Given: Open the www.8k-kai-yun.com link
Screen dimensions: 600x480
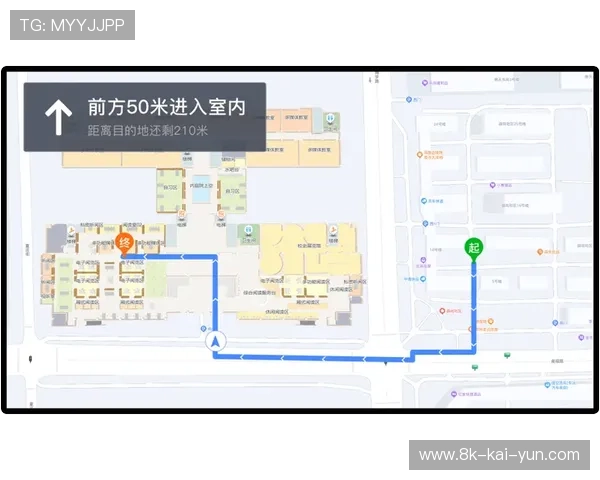Looking at the screenshot, I should click(499, 455).
